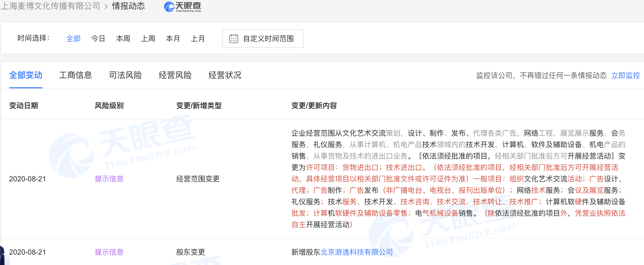Click 提示信息 in the 经营范围变更 row
The image size is (644, 265).
click(x=109, y=179)
